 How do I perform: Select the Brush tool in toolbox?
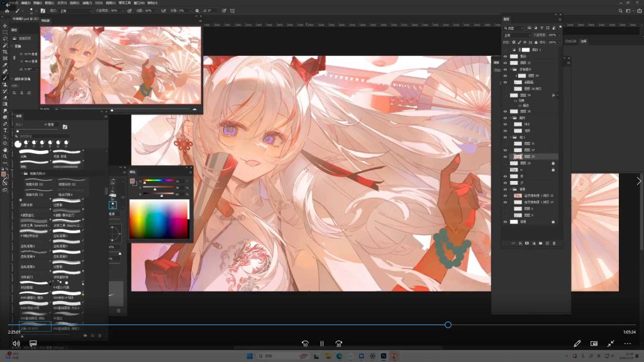5,77
